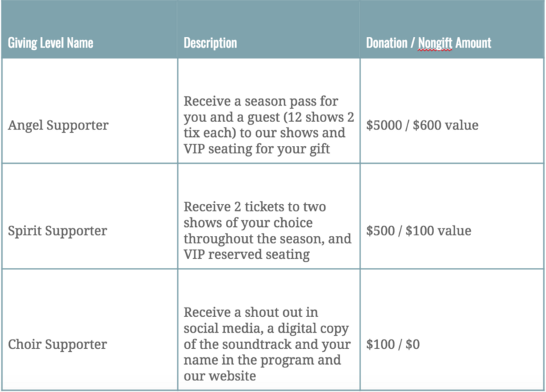Viewport: 546px width, 392px height.
Task: Click the words VIP reserved seating
Action: 246,254
